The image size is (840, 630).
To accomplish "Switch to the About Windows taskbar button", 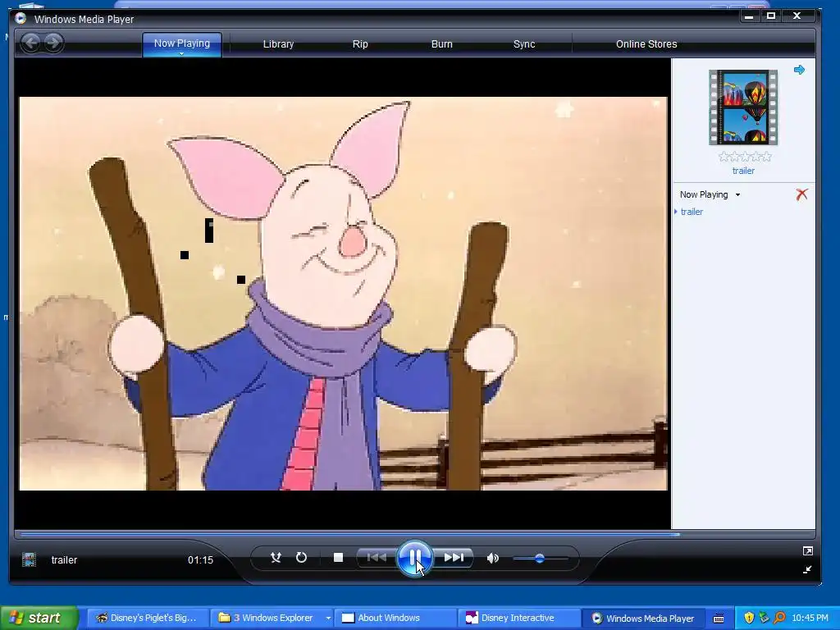I will [396, 618].
